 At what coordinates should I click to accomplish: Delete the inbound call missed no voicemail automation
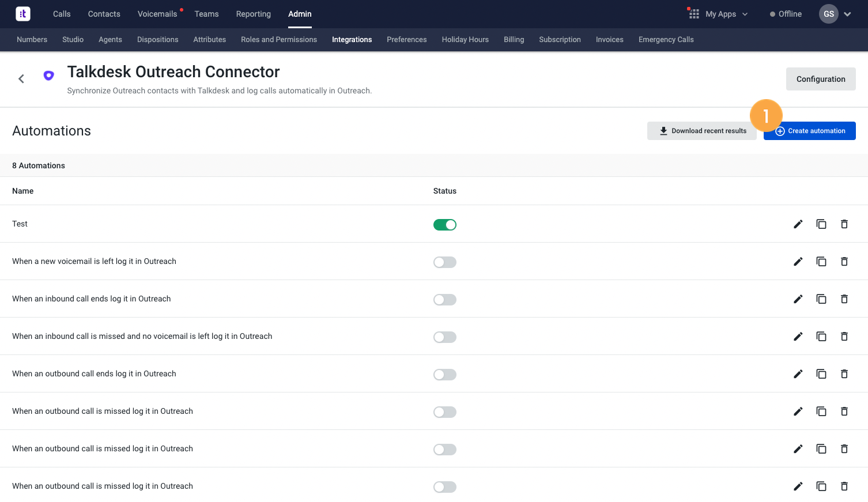[844, 337]
